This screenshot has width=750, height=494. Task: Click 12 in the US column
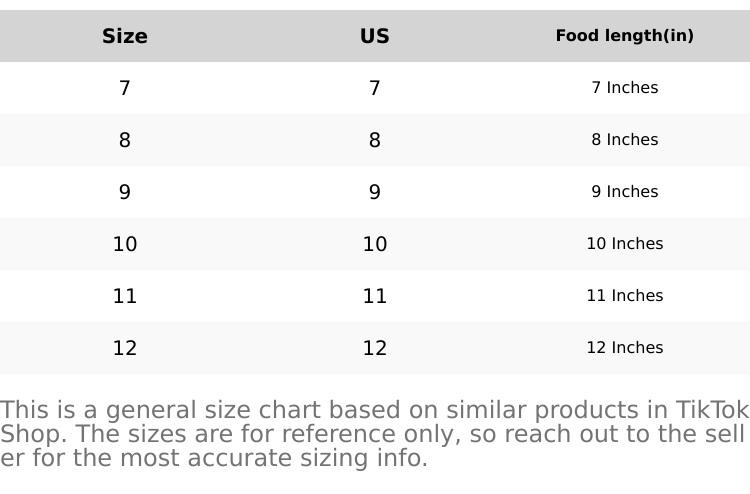click(x=375, y=348)
